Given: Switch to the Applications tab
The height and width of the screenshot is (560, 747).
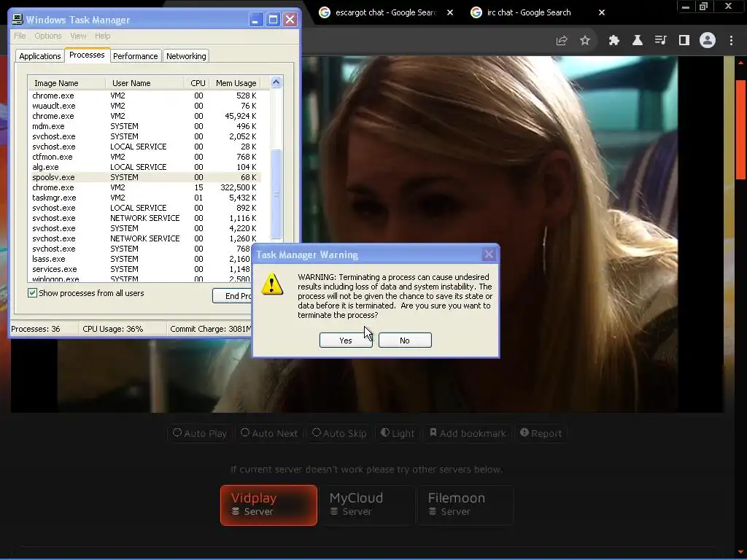Looking at the screenshot, I should [40, 56].
